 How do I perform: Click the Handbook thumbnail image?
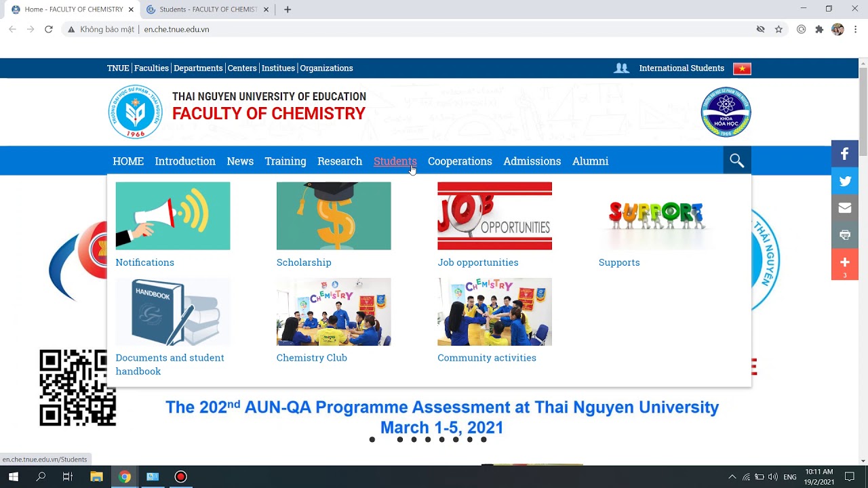[x=173, y=312]
